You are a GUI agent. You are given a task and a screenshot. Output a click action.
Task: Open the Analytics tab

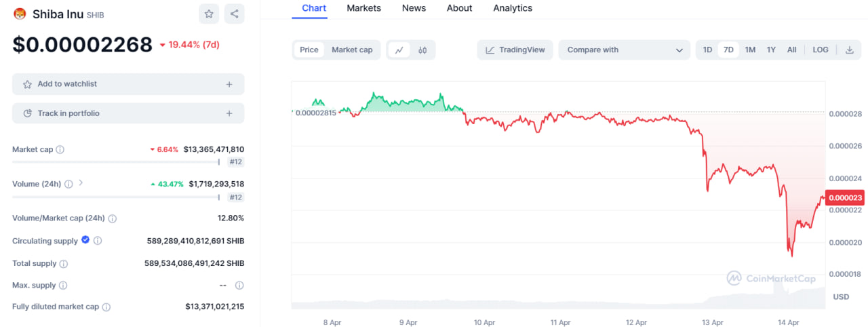coord(513,8)
